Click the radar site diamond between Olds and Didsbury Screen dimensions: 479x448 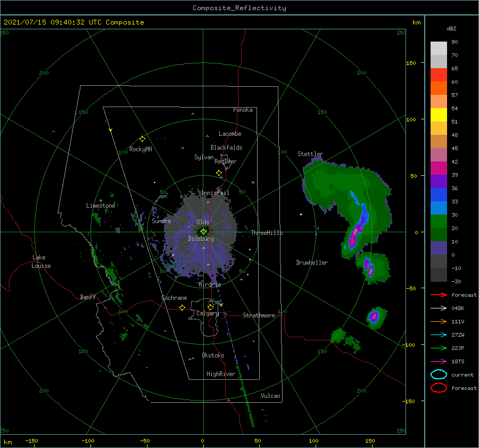coord(203,232)
